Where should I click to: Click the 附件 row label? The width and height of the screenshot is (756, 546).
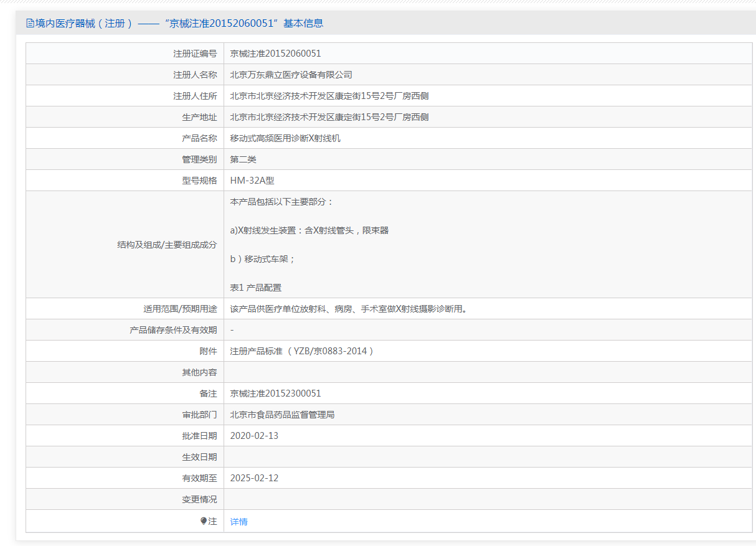(208, 351)
